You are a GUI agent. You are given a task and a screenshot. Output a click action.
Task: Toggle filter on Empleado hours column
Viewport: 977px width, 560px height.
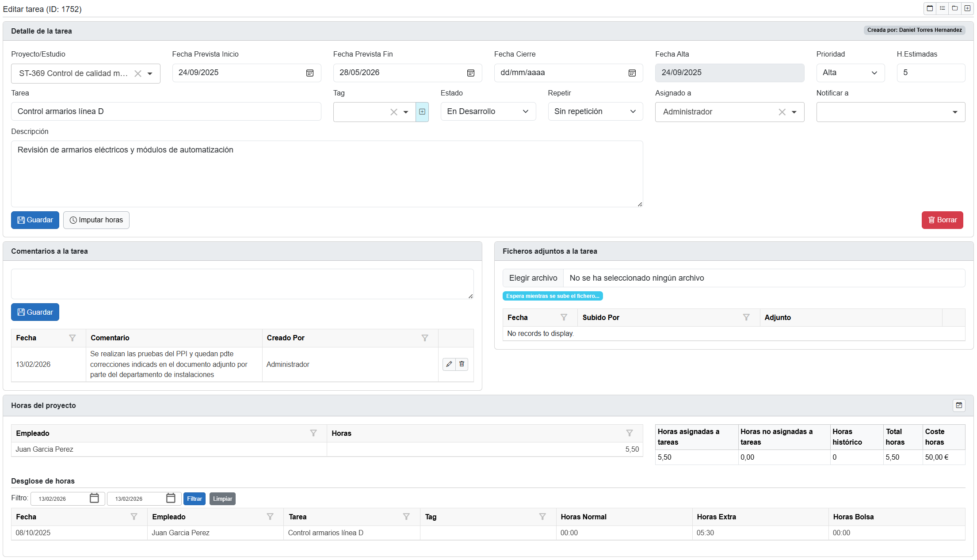(x=313, y=433)
